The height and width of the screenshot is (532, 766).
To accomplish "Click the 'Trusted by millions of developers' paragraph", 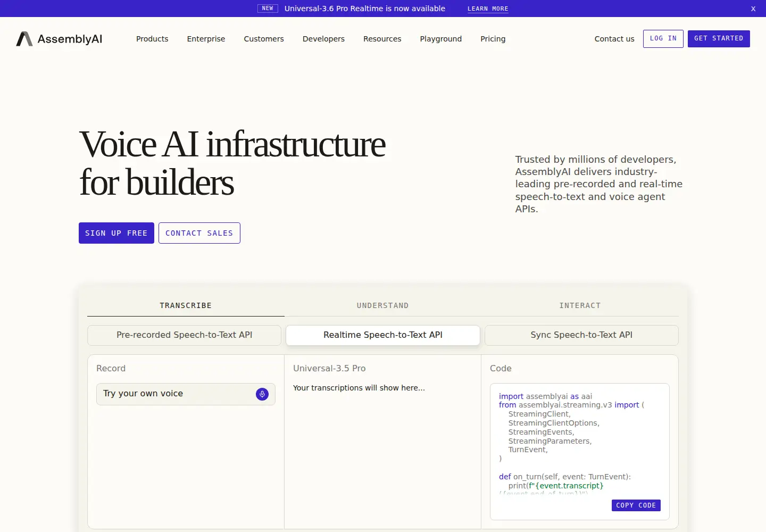I will 599,184.
